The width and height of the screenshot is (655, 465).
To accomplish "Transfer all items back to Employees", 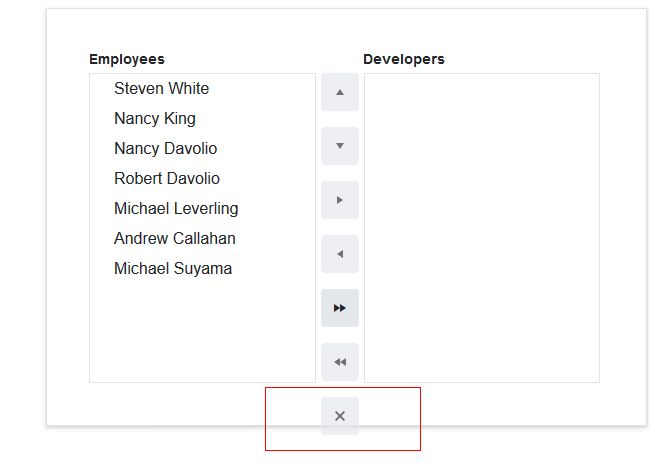I will click(x=340, y=362).
